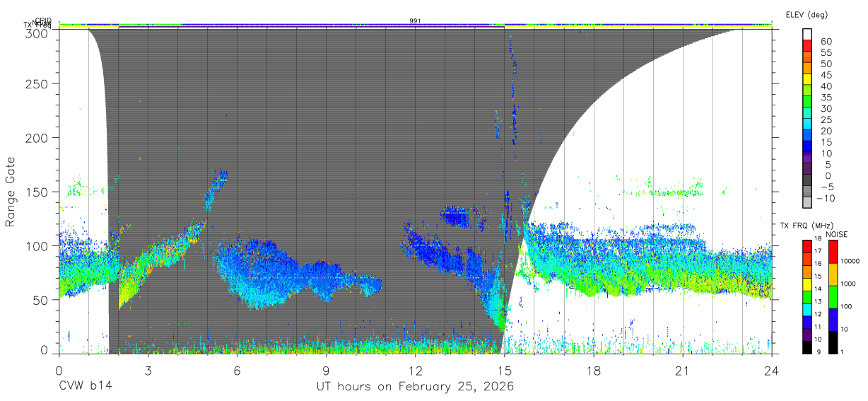Pick the cyan swatch in TX FRQ colorbar
This screenshot has height=401, width=868.
pyautogui.click(x=807, y=310)
